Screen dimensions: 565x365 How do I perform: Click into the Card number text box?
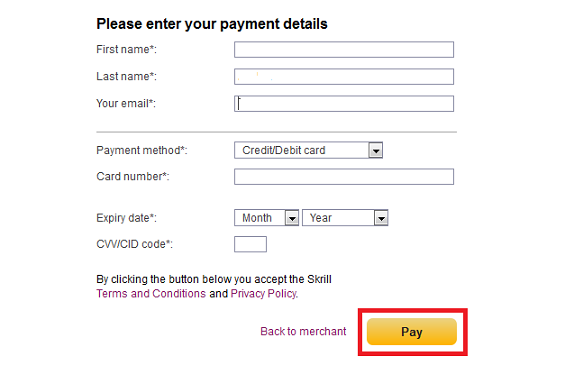(344, 177)
